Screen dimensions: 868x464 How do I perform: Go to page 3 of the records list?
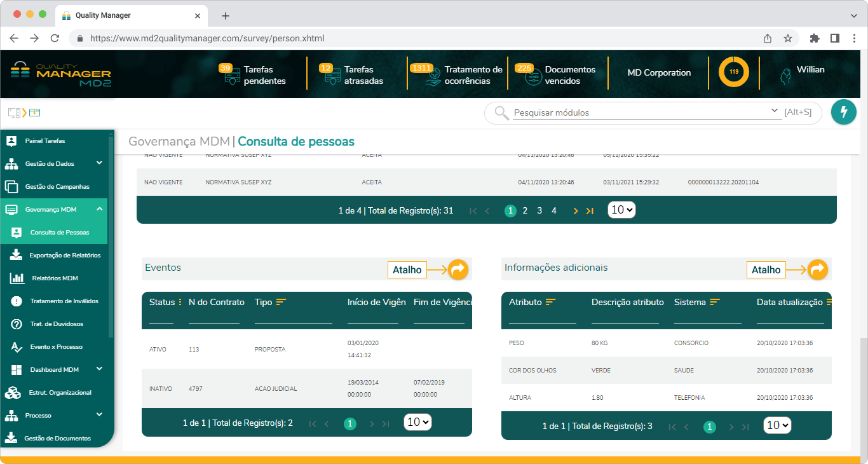point(539,210)
